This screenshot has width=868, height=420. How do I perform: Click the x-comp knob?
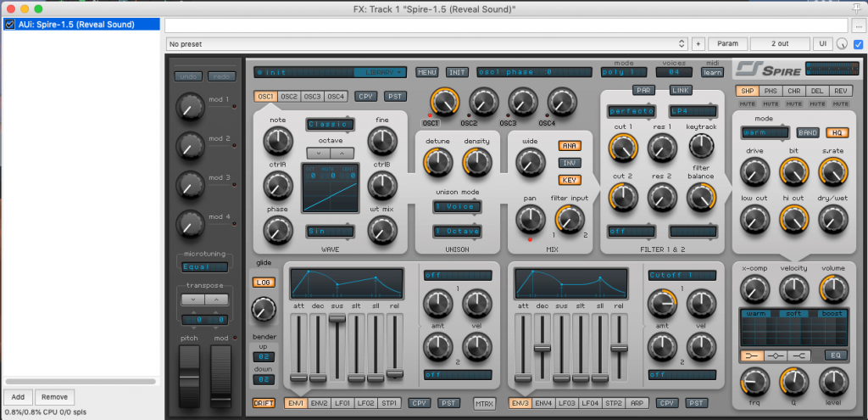[754, 288]
